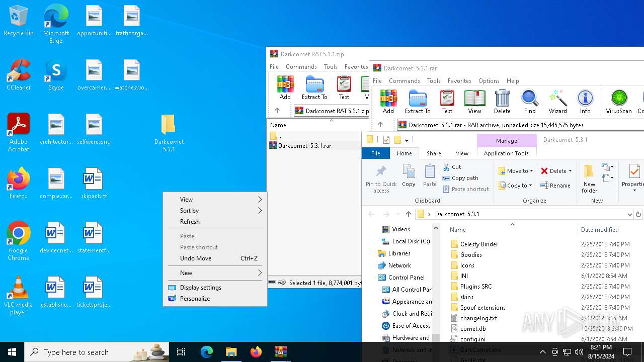Click New folder in Explorer ribbon

[589, 179]
